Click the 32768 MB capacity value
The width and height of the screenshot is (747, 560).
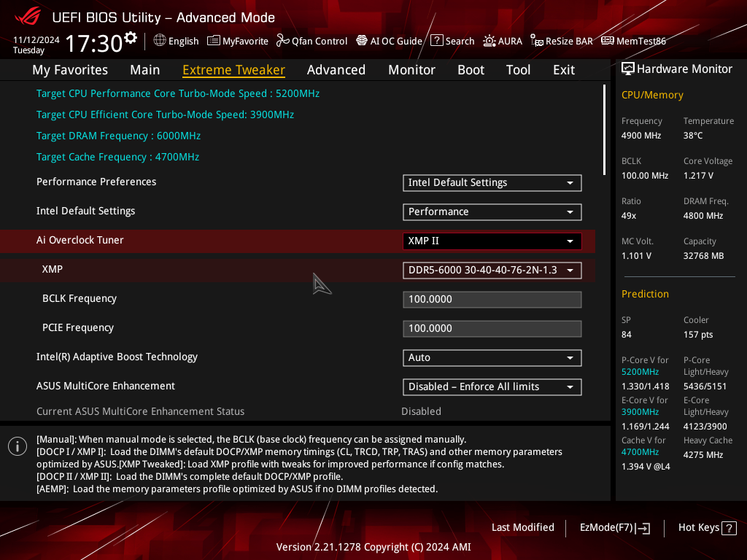click(x=704, y=256)
